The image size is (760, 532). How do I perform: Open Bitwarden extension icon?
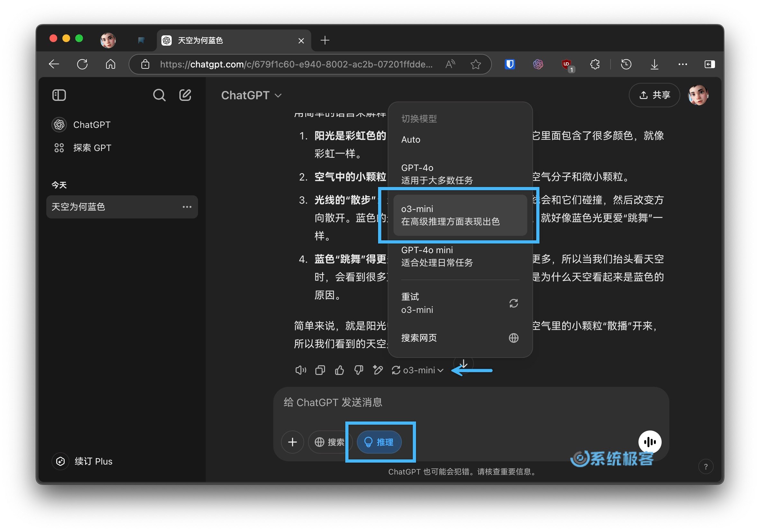coord(510,64)
